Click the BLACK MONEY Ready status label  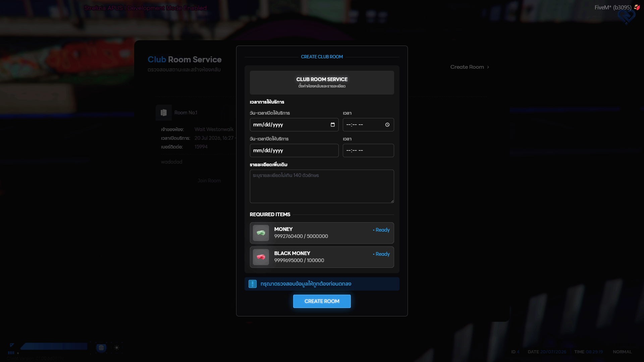tap(381, 254)
